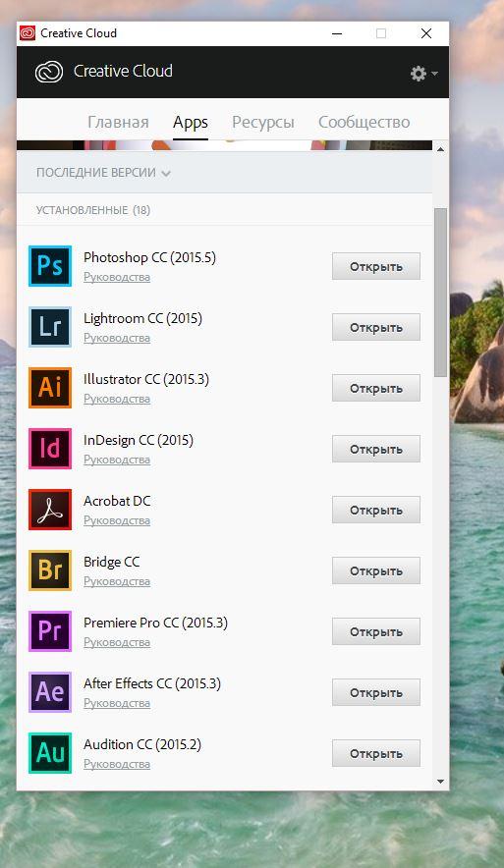Switch to the Главная tab

click(x=118, y=122)
